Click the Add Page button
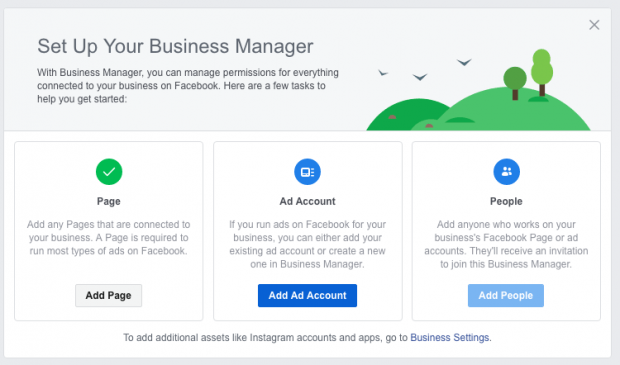Viewport: 620px width, 365px height. coord(108,295)
